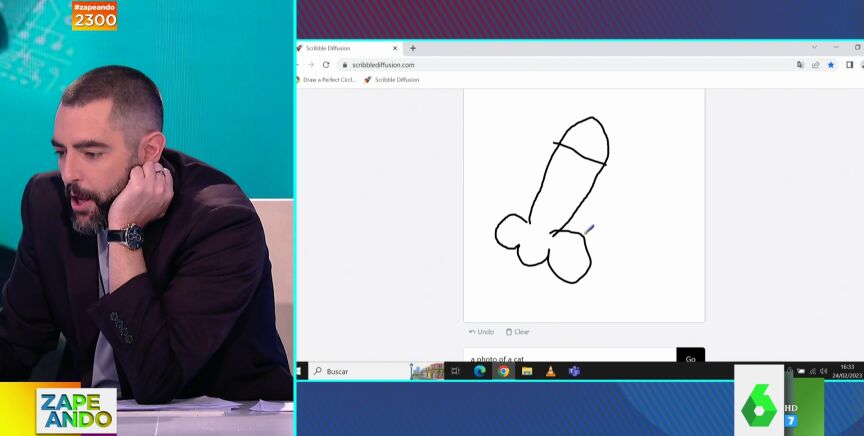Open the browser side panel icon

(x=849, y=65)
